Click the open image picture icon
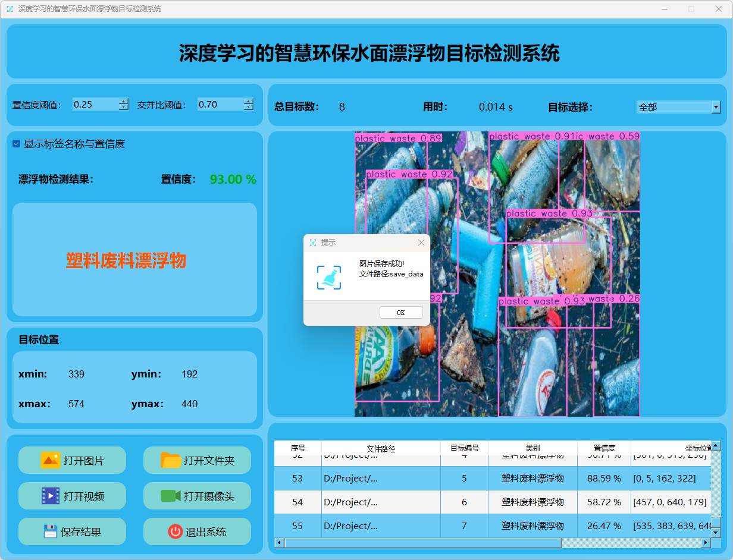 tap(51, 460)
